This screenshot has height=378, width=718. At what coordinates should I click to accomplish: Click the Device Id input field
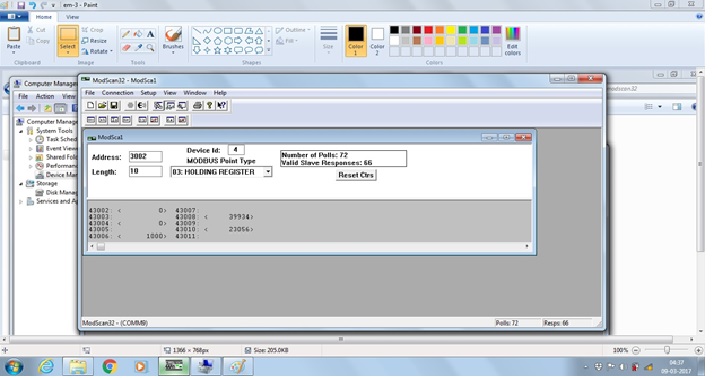point(236,150)
